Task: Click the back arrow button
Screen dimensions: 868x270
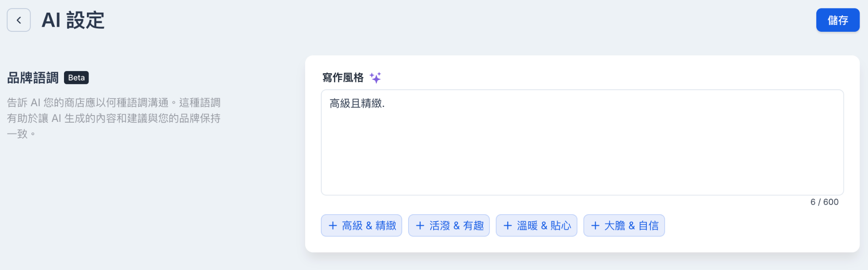Action: click(19, 20)
